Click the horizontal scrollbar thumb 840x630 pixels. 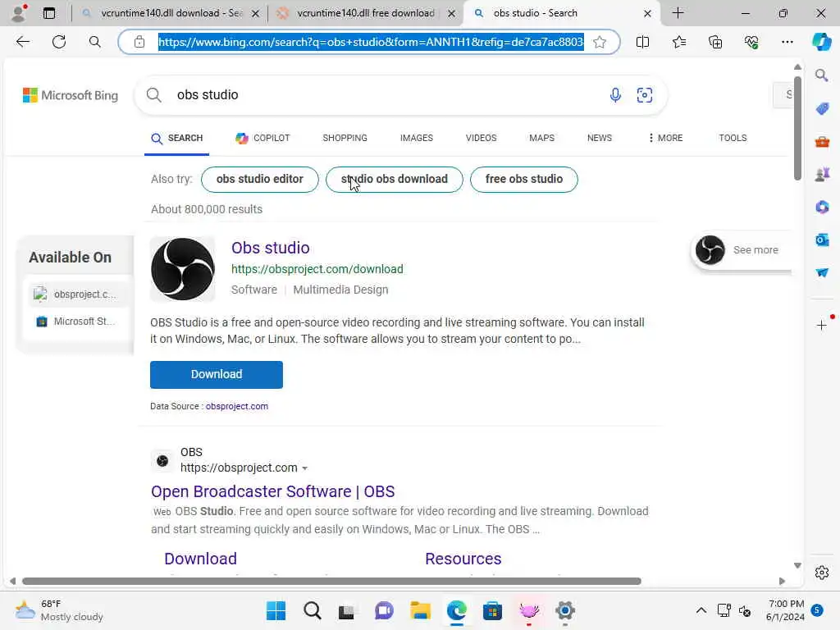(x=331, y=582)
